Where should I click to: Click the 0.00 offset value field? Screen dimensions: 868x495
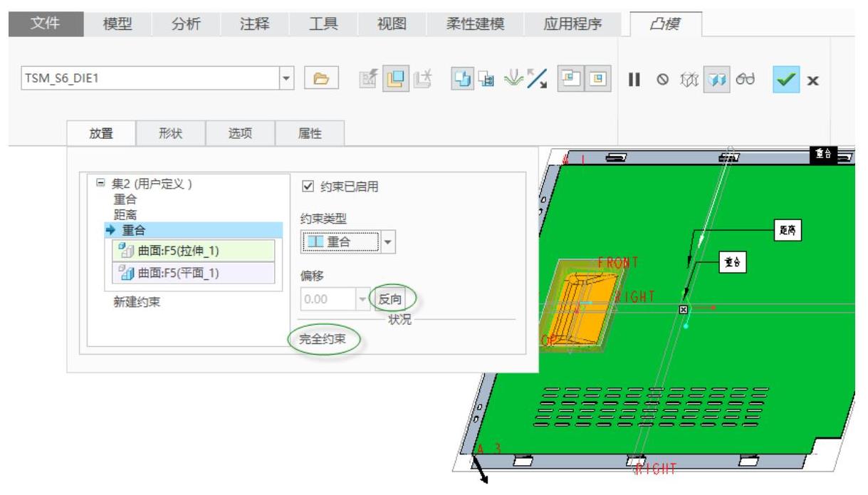click(x=328, y=299)
